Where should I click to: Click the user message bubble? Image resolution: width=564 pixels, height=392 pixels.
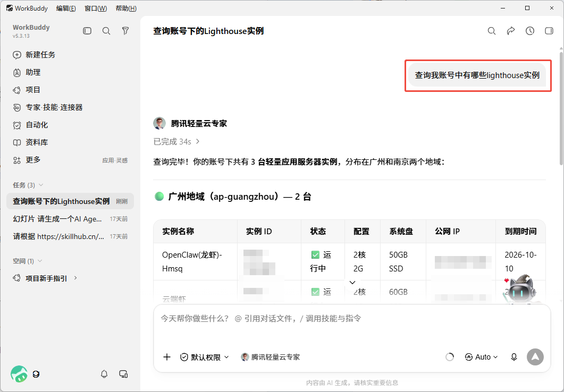click(477, 75)
